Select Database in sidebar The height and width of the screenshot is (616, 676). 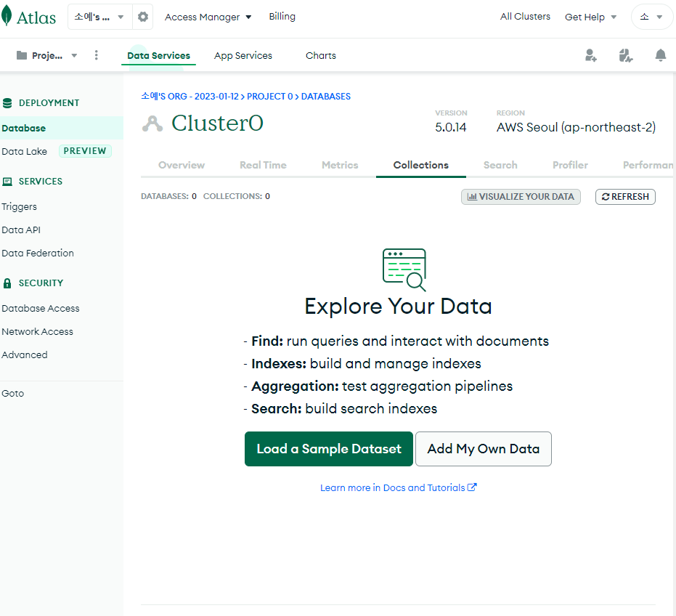62,128
